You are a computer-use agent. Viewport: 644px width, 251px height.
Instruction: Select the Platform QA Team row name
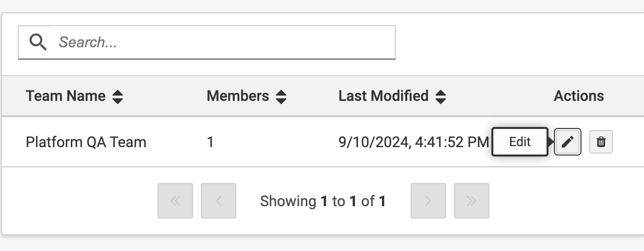coord(86,142)
